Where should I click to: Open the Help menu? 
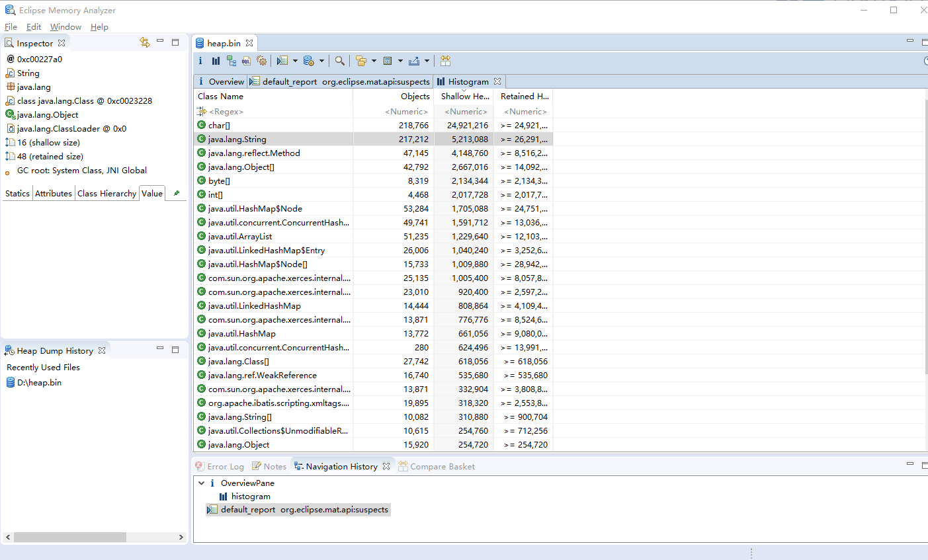point(99,27)
